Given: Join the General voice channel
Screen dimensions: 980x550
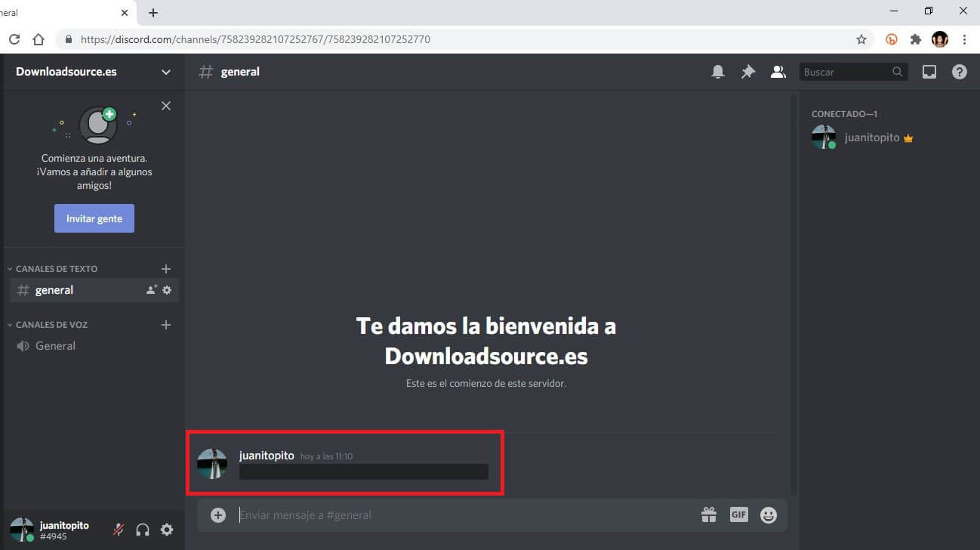Looking at the screenshot, I should 94,346.
